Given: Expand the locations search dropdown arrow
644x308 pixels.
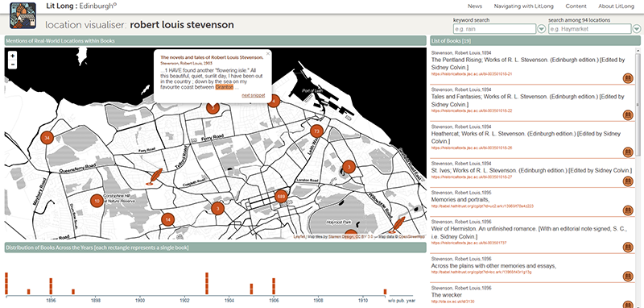Looking at the screenshot, I should (x=637, y=29).
